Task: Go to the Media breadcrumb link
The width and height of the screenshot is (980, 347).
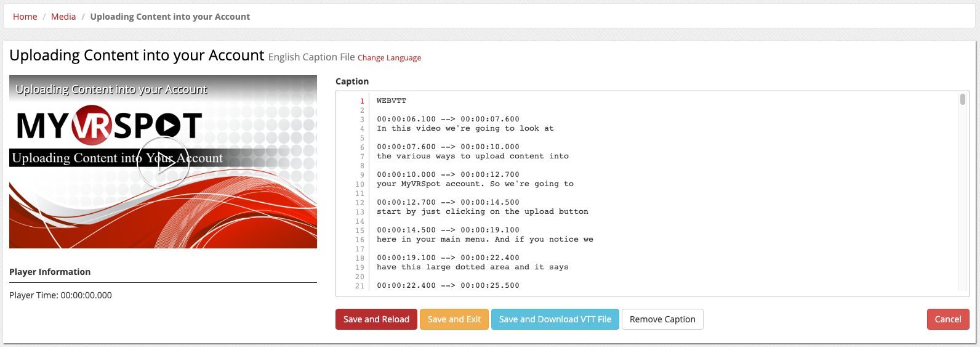Action: click(x=63, y=17)
